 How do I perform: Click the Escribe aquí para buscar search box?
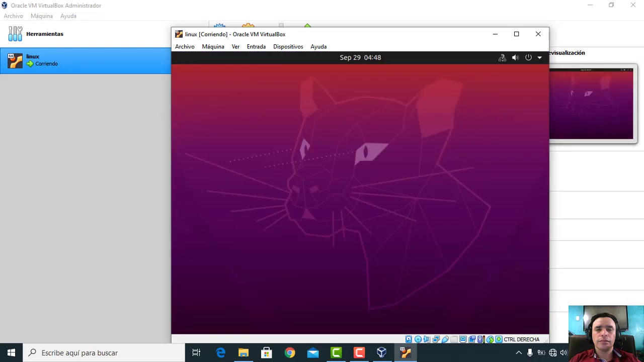click(104, 352)
